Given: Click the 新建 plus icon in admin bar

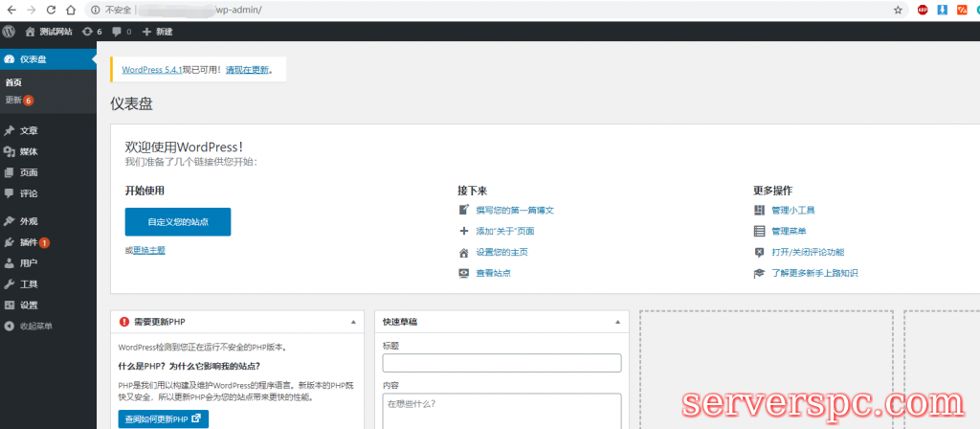Looking at the screenshot, I should pos(147,32).
